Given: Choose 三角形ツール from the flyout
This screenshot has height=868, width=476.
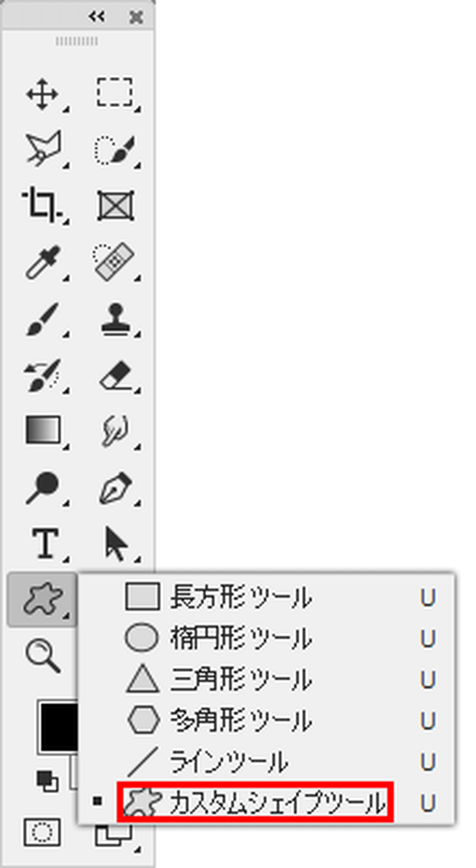Looking at the screenshot, I should tap(241, 679).
